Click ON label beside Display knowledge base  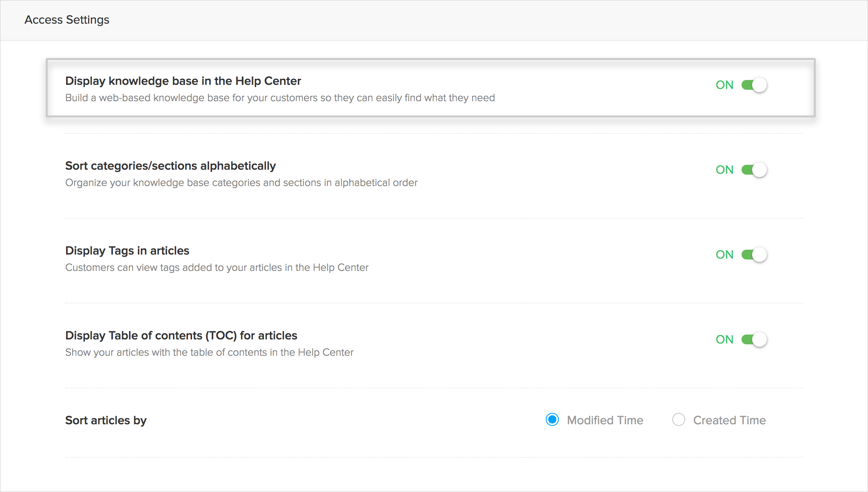point(724,85)
